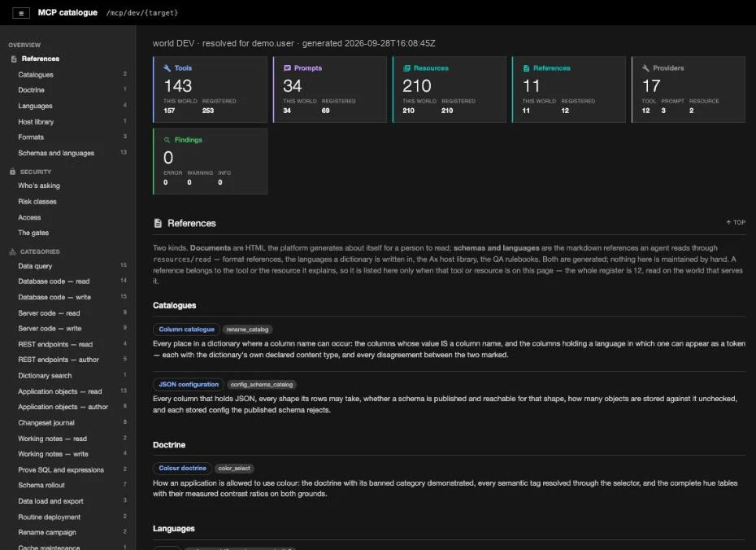This screenshot has width=756, height=550.
Task: Click the Resources card icon
Action: coord(407,68)
